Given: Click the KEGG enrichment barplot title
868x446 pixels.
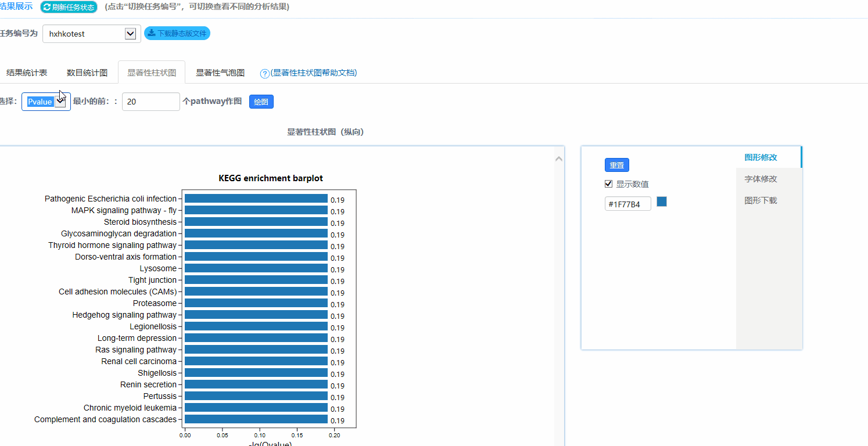Looking at the screenshot, I should coord(271,178).
